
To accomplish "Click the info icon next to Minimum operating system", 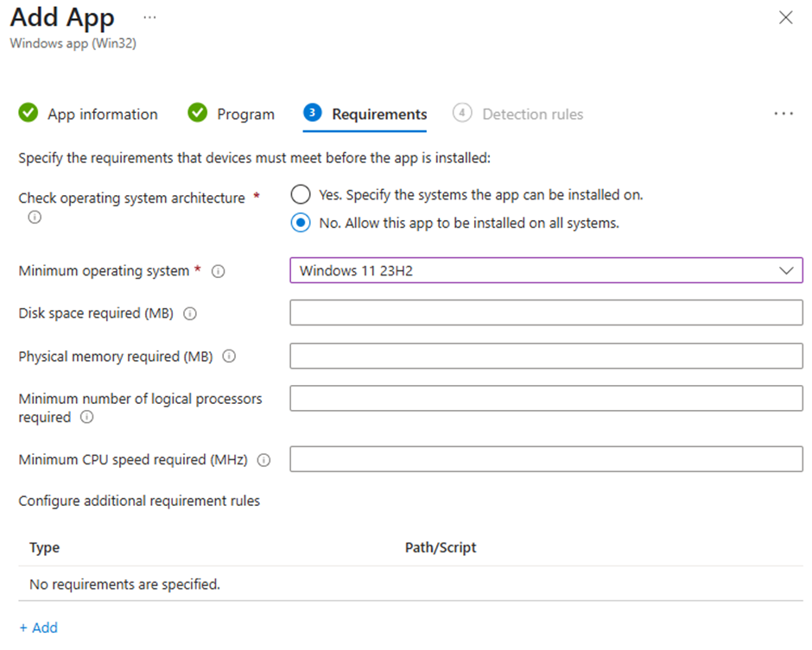I will tap(219, 271).
